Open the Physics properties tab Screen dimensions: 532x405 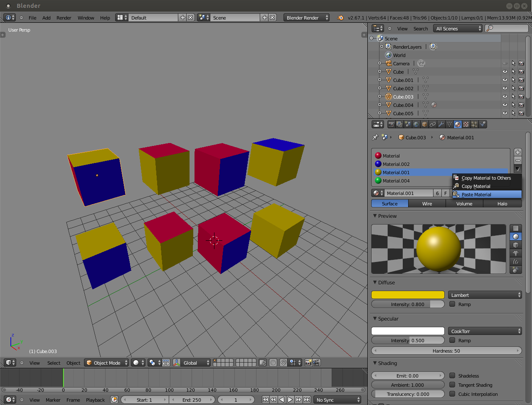point(483,124)
